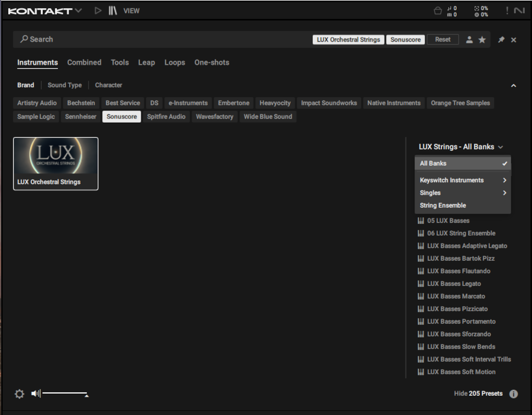Viewport: 532px width, 415px height.
Task: Enable the Heavyocity brand filter
Action: [275, 103]
